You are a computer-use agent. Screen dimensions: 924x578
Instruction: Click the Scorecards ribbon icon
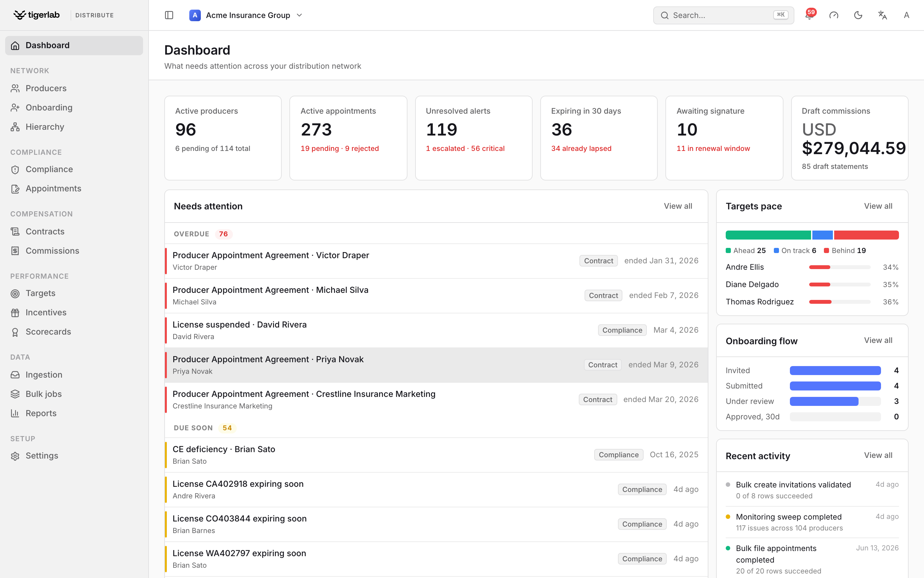[15, 332]
